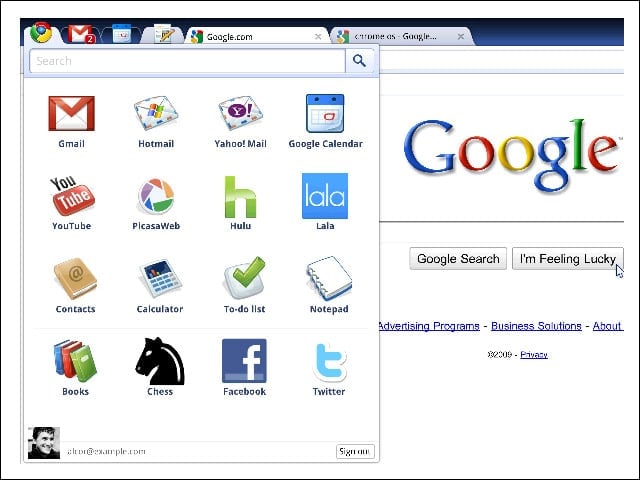
Task: Close the chrome os - Google tab
Action: click(x=461, y=37)
